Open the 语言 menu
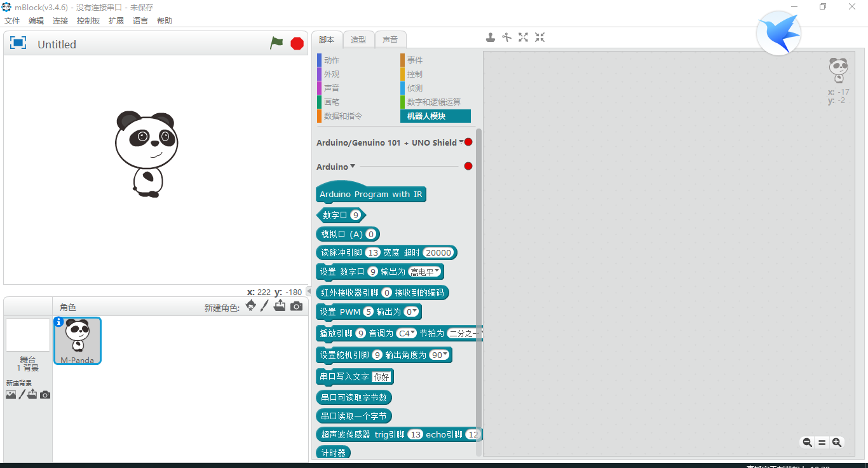 point(140,21)
